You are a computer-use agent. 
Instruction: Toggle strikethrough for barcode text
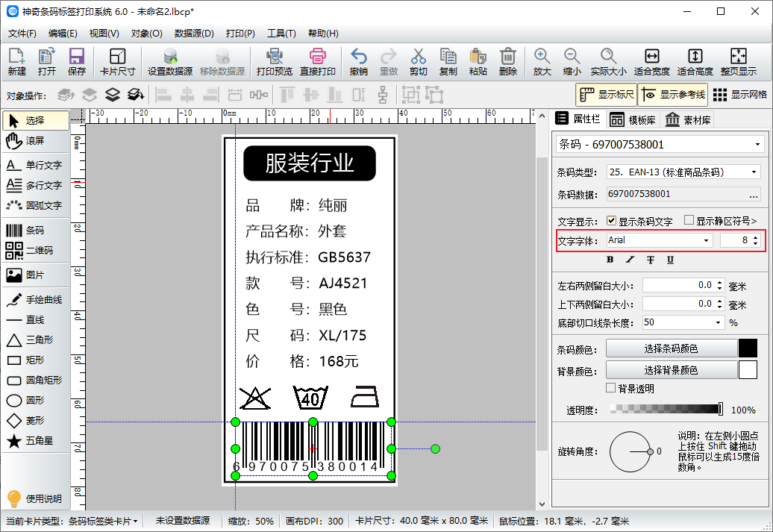(x=650, y=260)
